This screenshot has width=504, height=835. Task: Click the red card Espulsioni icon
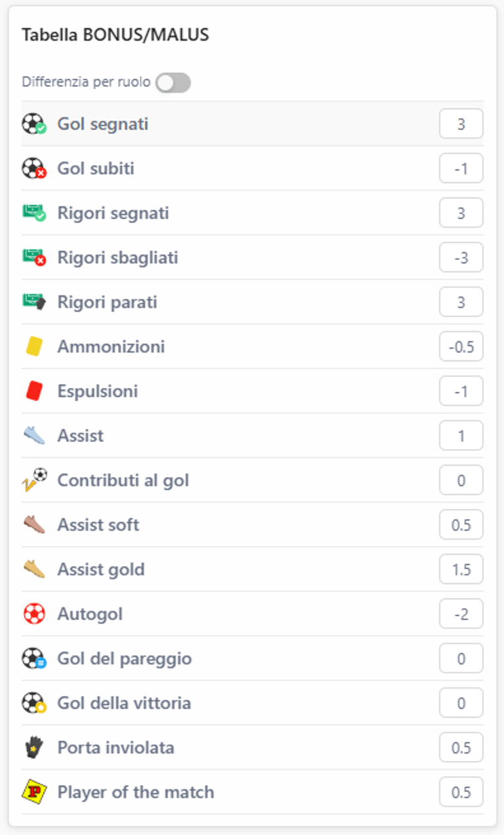(33, 391)
